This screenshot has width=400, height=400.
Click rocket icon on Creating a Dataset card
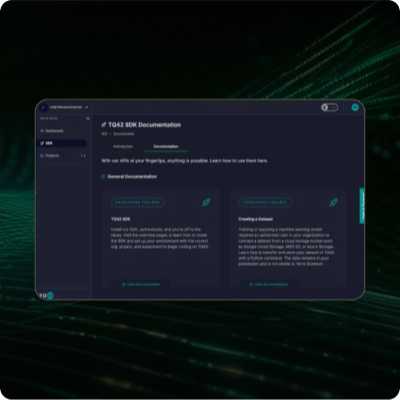click(333, 202)
